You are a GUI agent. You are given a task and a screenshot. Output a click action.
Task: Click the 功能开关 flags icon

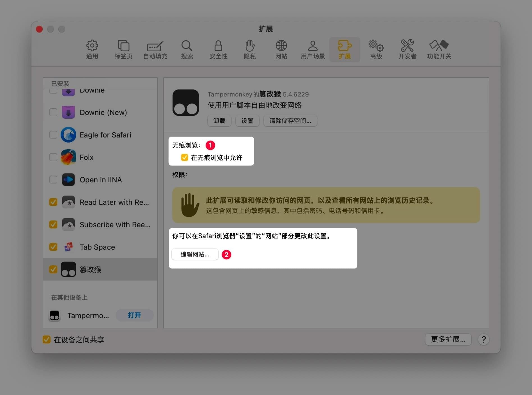(x=439, y=49)
